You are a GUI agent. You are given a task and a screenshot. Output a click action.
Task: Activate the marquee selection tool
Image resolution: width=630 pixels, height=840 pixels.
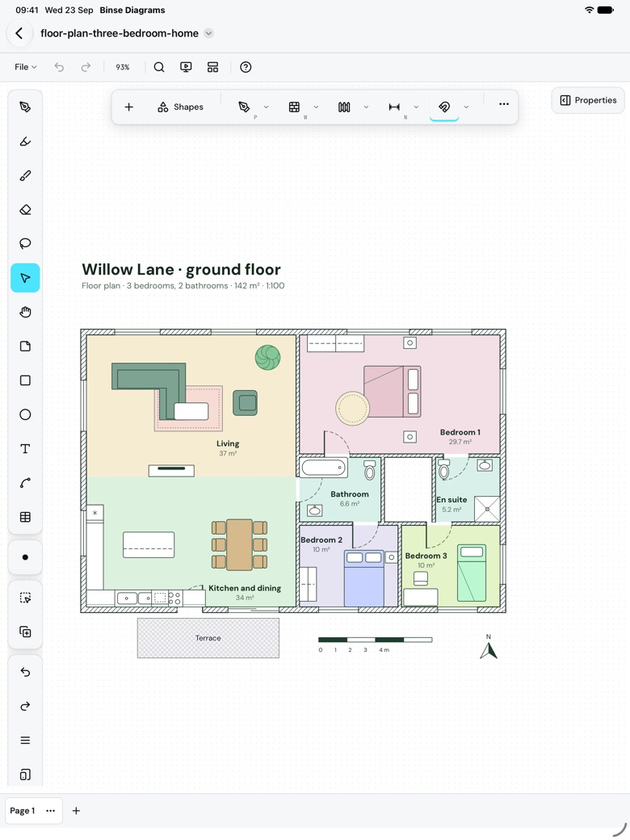(25, 598)
